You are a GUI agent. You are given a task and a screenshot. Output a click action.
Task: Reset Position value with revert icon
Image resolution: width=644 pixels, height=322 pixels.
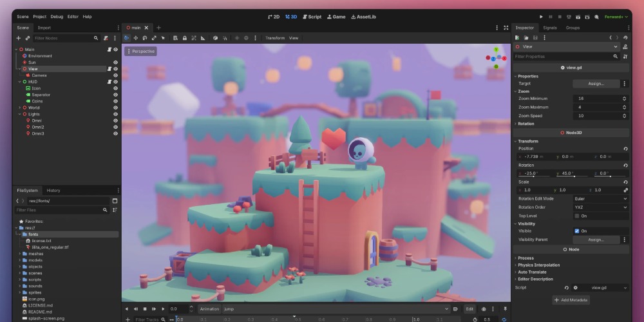tap(625, 149)
